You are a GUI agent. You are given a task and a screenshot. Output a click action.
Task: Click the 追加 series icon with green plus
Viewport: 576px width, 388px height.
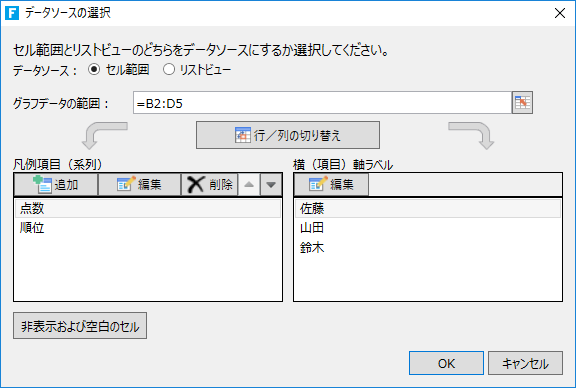[42, 184]
